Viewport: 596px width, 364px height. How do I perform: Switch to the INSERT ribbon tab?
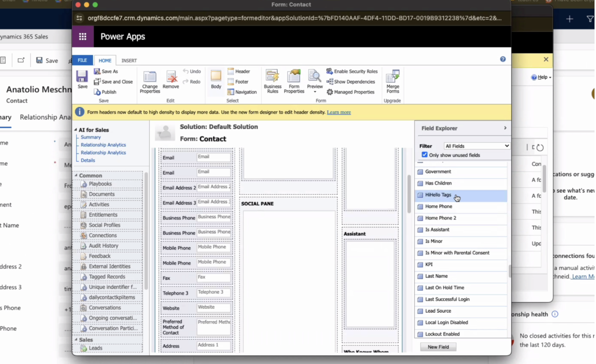click(129, 61)
